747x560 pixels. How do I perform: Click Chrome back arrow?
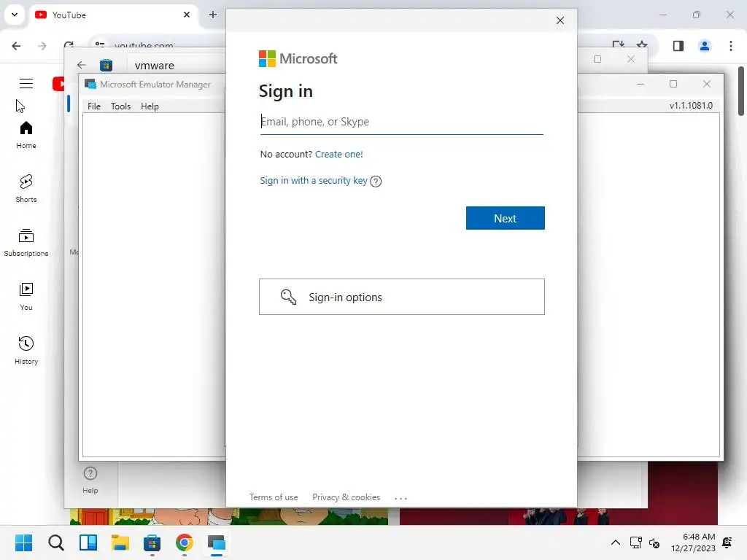(16, 46)
